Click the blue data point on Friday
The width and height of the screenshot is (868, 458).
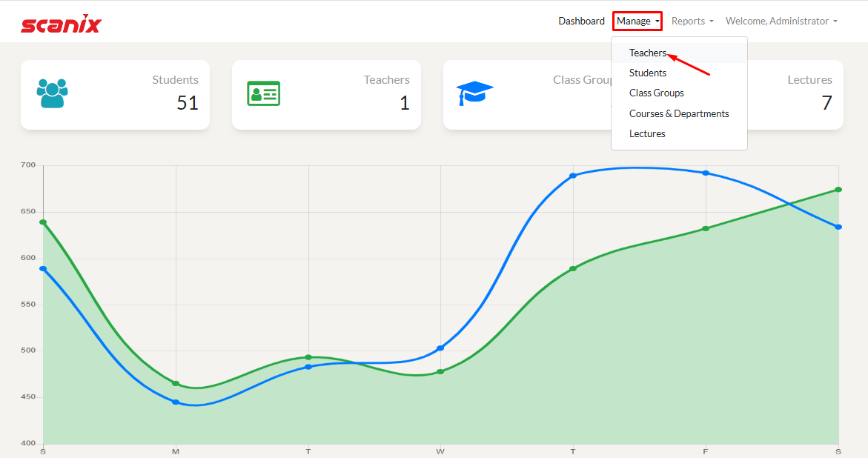click(x=706, y=173)
